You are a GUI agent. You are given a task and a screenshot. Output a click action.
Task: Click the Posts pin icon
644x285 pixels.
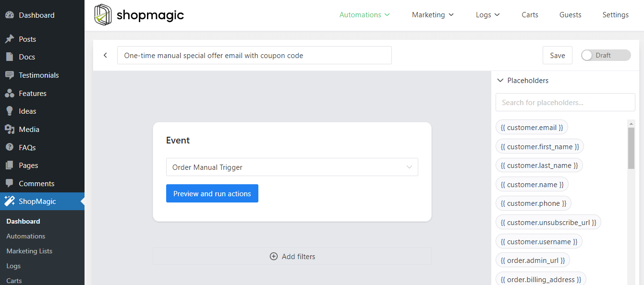[9, 39]
